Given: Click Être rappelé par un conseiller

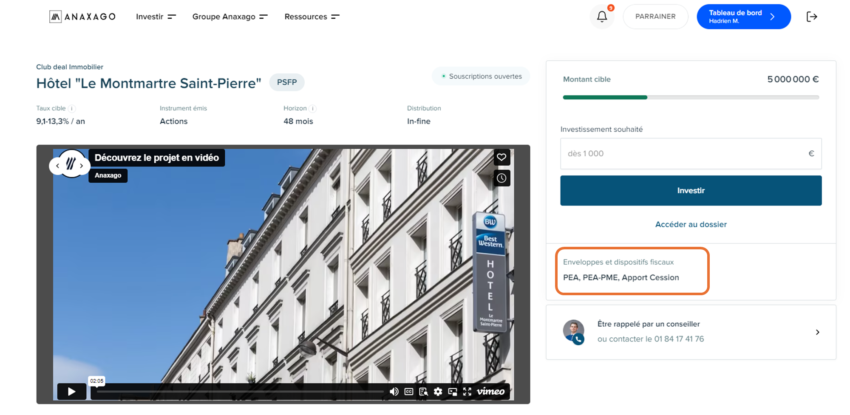Looking at the screenshot, I should (648, 324).
